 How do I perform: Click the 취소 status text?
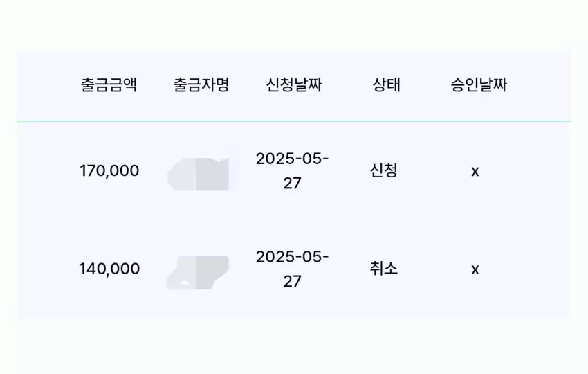(x=384, y=269)
